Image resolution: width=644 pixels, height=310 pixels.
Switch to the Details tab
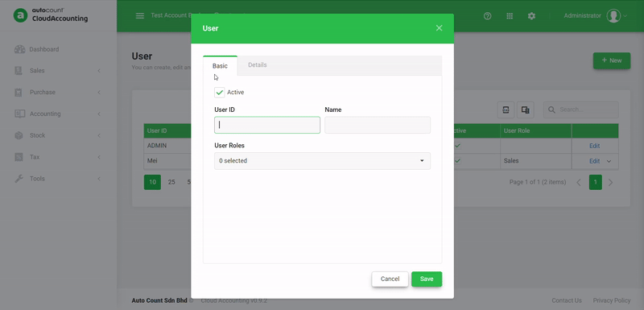tap(258, 65)
